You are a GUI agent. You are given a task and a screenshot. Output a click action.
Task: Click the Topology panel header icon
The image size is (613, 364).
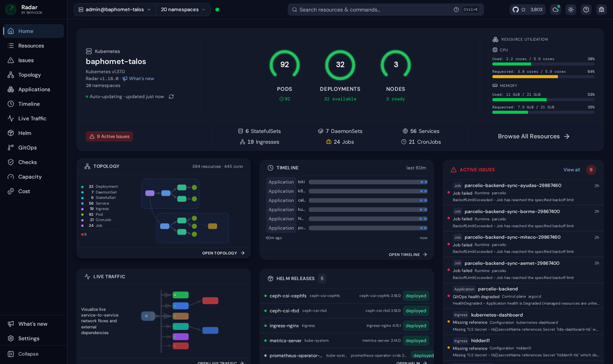point(87,166)
